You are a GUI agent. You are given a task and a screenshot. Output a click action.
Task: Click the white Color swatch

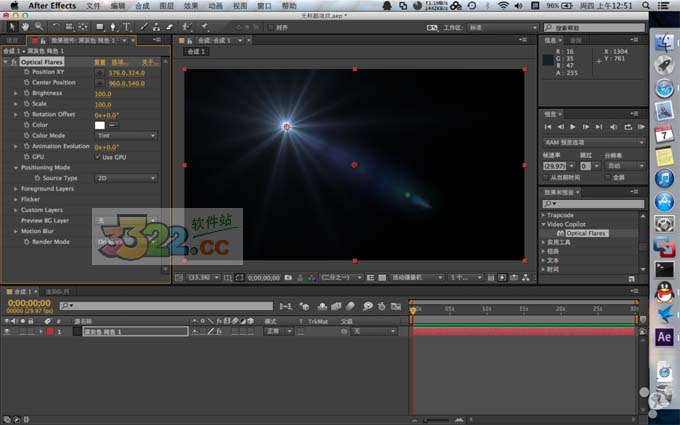point(100,125)
